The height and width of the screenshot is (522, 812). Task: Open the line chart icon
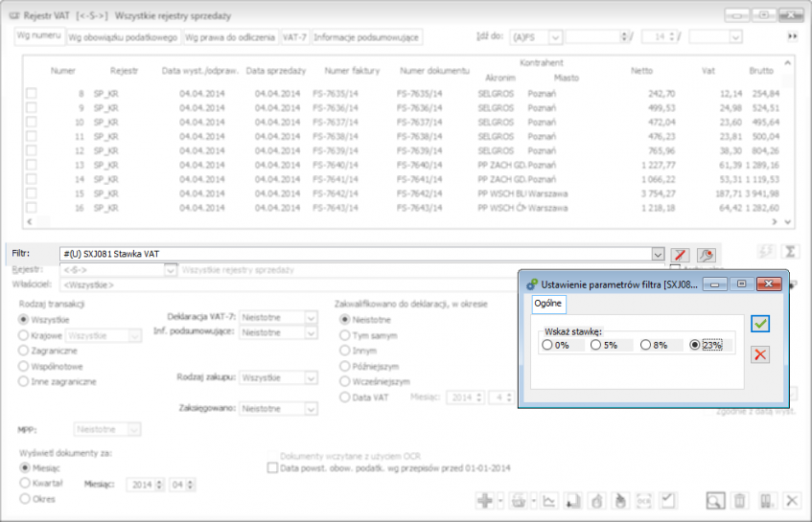tap(549, 500)
